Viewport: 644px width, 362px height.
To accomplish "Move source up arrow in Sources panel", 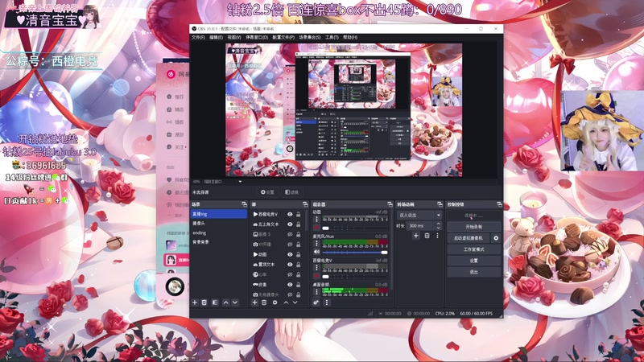I will click(286, 302).
